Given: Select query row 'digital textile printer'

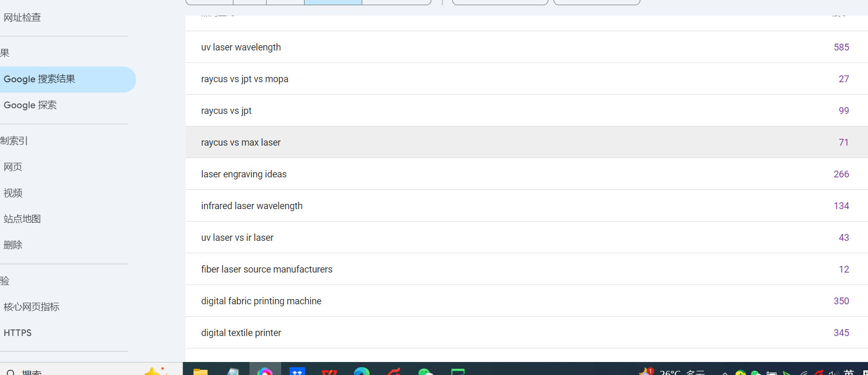Looking at the screenshot, I should point(527,333).
